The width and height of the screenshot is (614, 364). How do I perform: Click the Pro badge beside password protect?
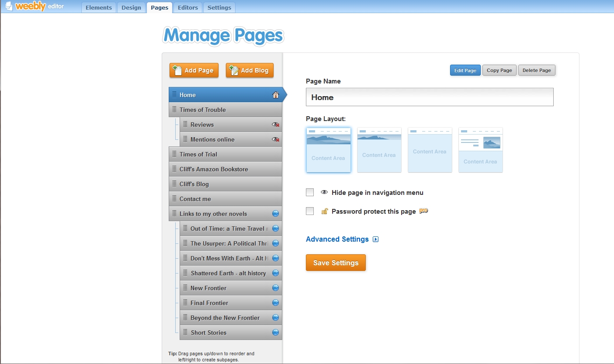423,211
